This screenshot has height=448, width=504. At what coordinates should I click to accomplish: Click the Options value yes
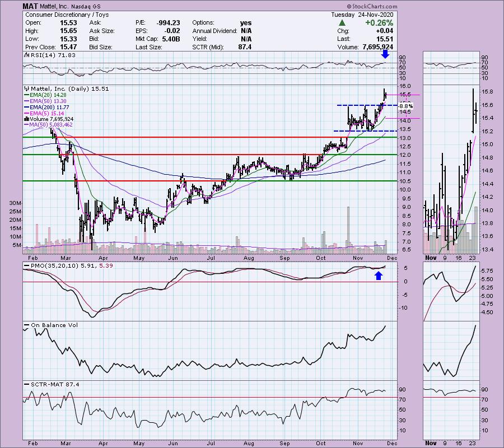(246, 23)
